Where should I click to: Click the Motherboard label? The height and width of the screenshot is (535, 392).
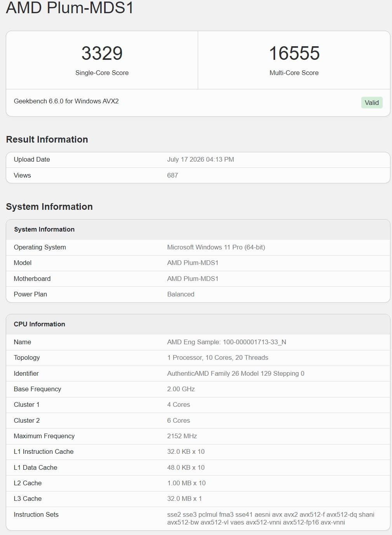pos(32,279)
